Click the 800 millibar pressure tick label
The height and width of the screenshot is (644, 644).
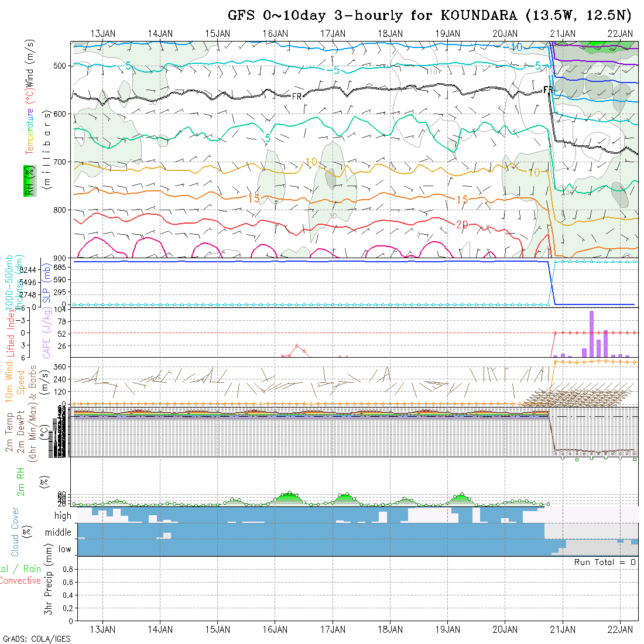(x=60, y=210)
